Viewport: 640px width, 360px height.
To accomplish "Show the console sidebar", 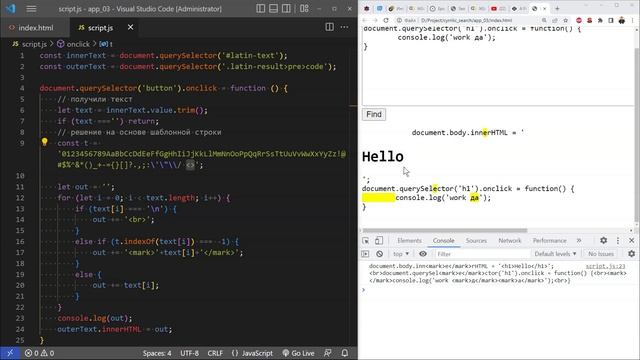I will tap(365, 254).
